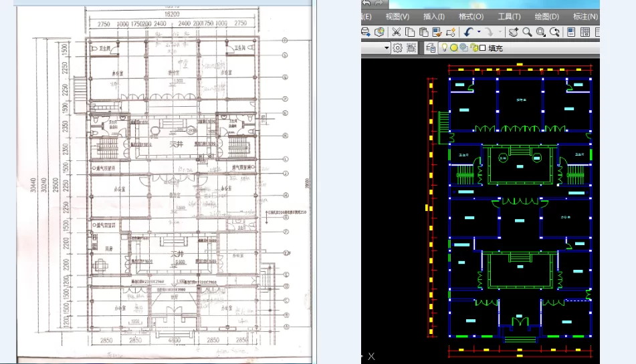Open the layer list showing 填充
Screen dimensions: 636x364
point(496,48)
